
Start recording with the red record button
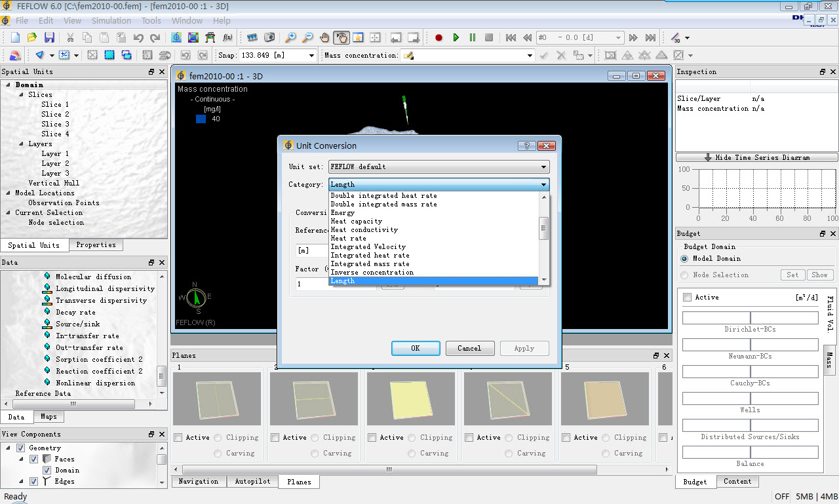pyautogui.click(x=439, y=38)
